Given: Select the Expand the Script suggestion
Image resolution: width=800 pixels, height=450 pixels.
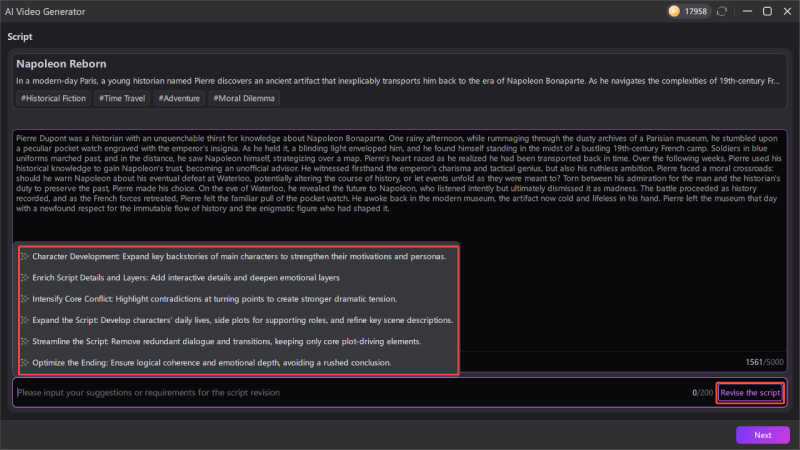Looking at the screenshot, I should 242,320.
